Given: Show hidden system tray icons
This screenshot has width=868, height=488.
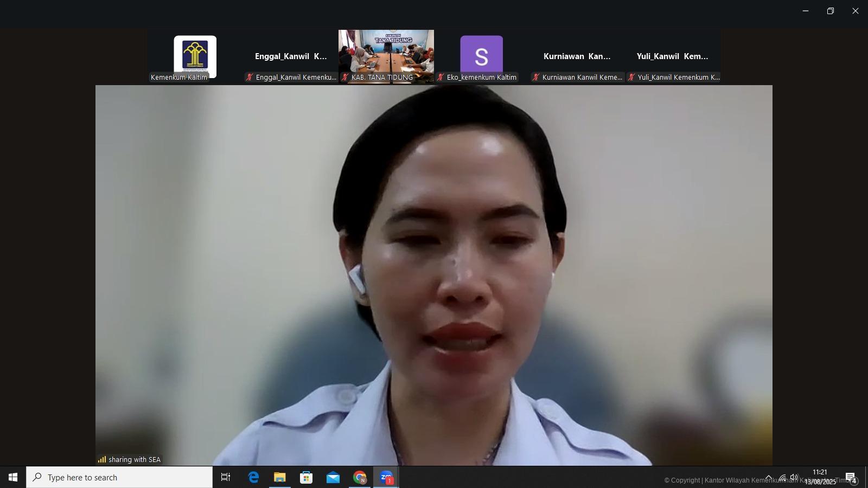Looking at the screenshot, I should tap(768, 478).
